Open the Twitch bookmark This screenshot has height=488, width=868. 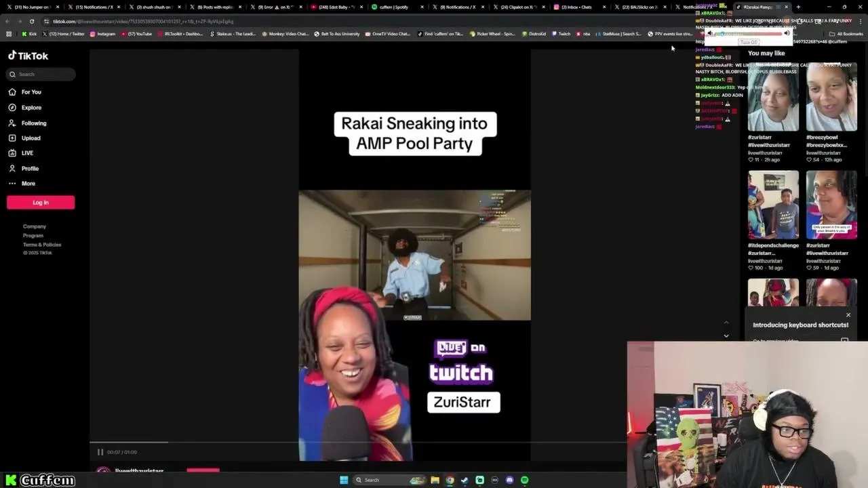coord(561,34)
